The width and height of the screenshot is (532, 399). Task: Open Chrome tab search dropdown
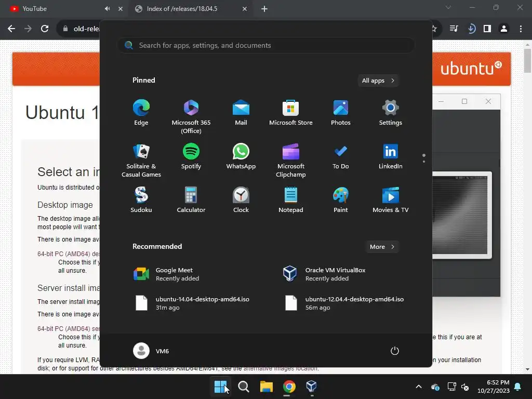click(448, 7)
